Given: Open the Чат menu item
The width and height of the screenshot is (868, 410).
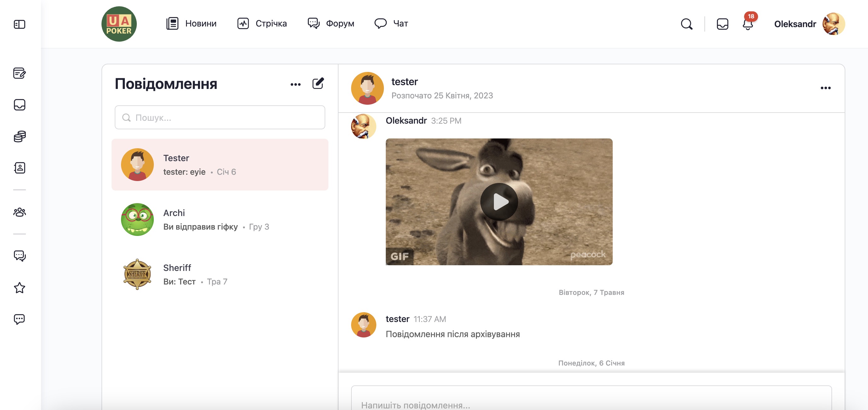Looking at the screenshot, I should (391, 24).
